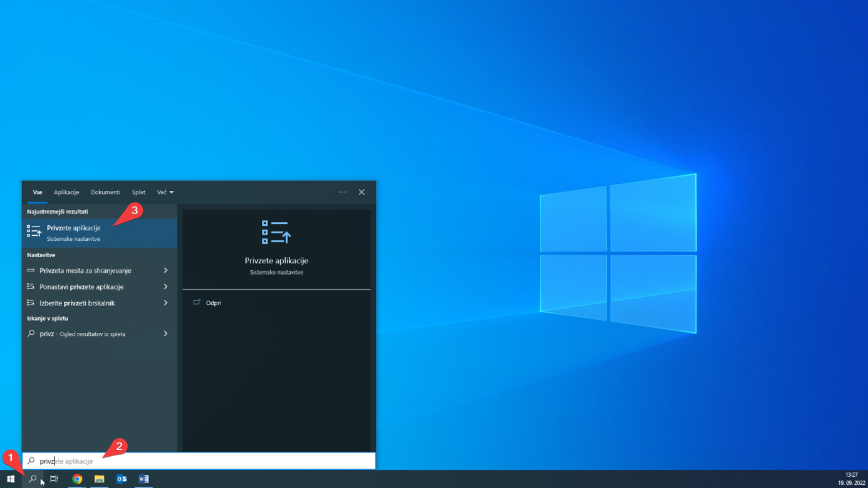The image size is (868, 488).
Task: Select the Splet tab
Action: (138, 192)
